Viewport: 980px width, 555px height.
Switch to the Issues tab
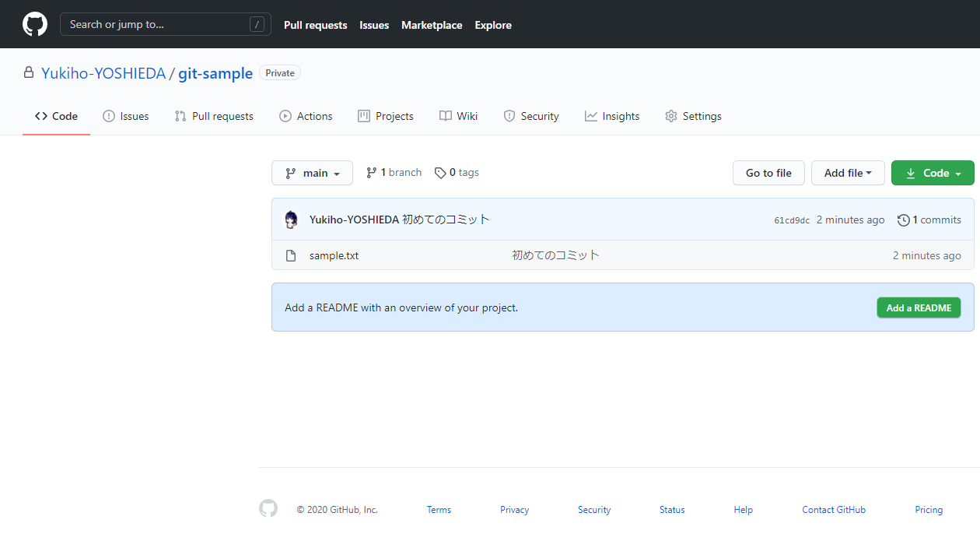point(126,116)
